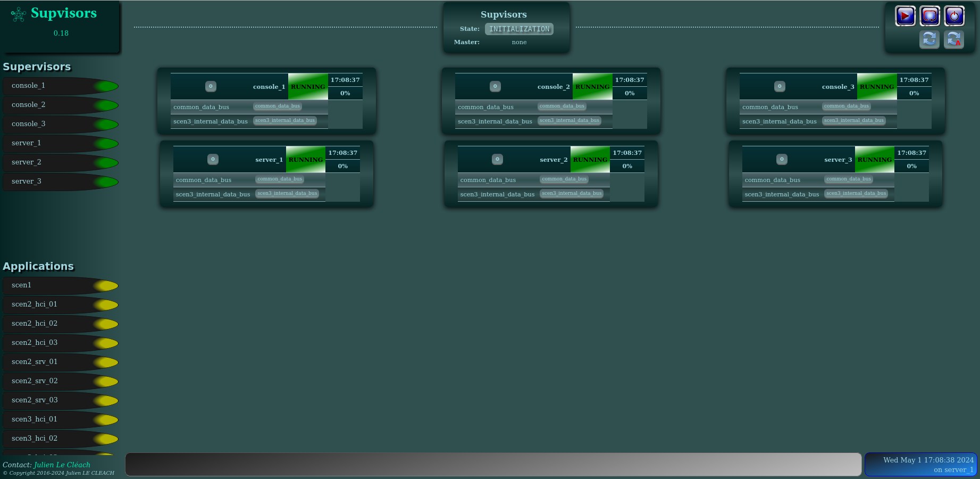
Task: Click gray scen3_internal_data_bus tag in console_1 card
Action: (285, 120)
